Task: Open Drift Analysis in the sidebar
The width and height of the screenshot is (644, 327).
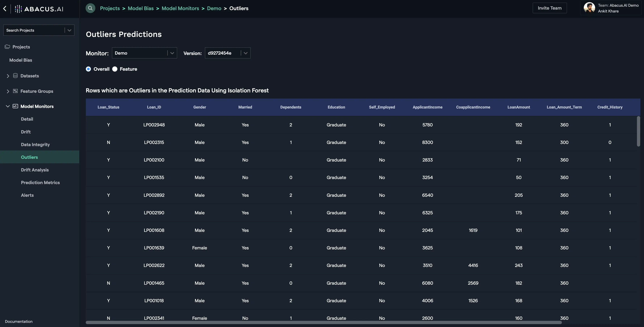Action: pos(35,170)
